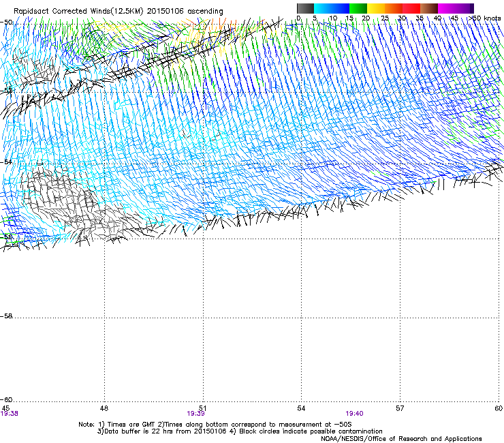This screenshot has height=443, width=504.
Task: Click the '30' label under the color scale
Action: point(402,18)
